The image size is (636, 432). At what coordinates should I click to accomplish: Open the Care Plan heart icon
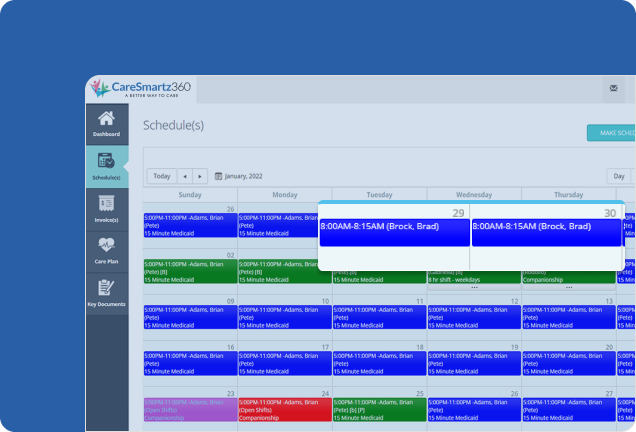[x=106, y=245]
